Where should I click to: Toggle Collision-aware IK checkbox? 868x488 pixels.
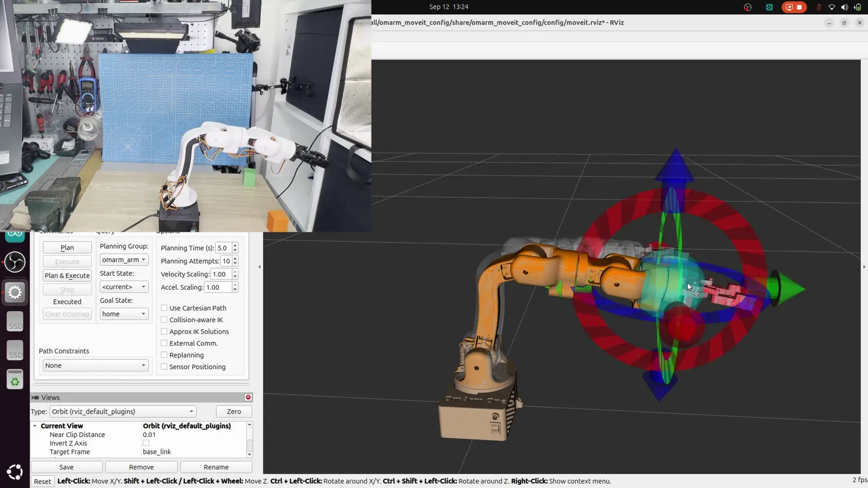[x=164, y=320]
